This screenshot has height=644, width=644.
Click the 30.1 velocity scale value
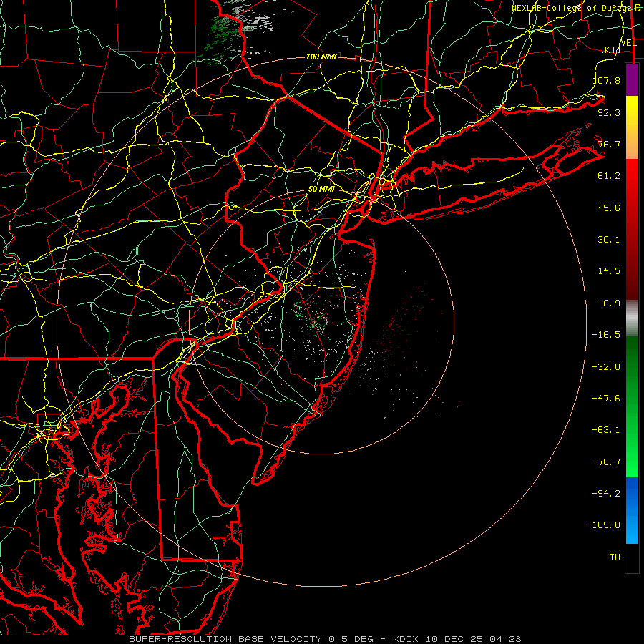tap(609, 240)
